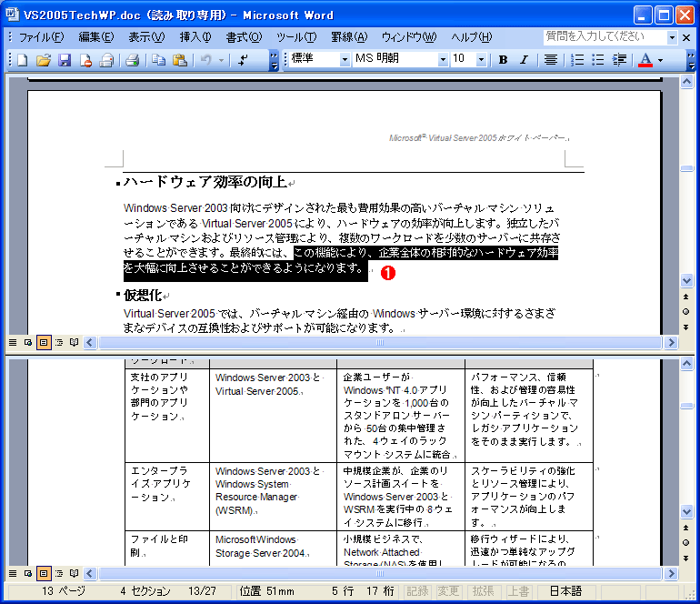700x604 pixels.
Task: Open the Undo history dropdown arrow
Action: (221, 59)
